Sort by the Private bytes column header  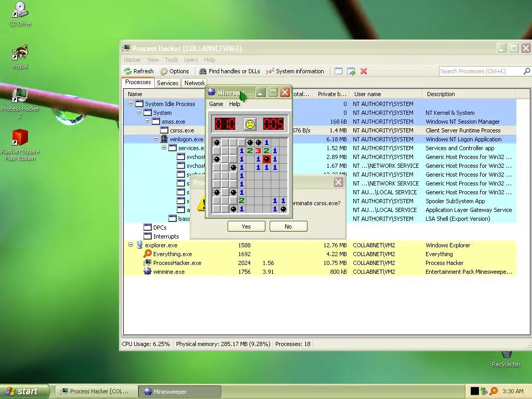click(331, 94)
